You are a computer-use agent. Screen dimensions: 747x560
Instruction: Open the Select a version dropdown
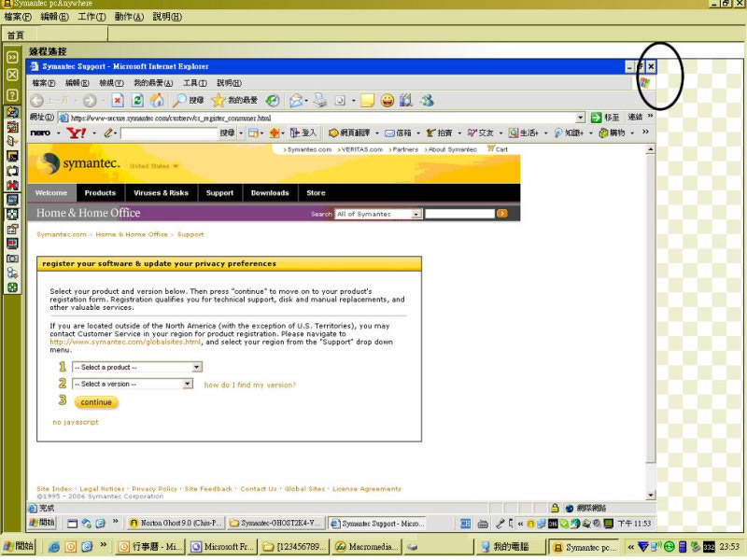tap(133, 384)
